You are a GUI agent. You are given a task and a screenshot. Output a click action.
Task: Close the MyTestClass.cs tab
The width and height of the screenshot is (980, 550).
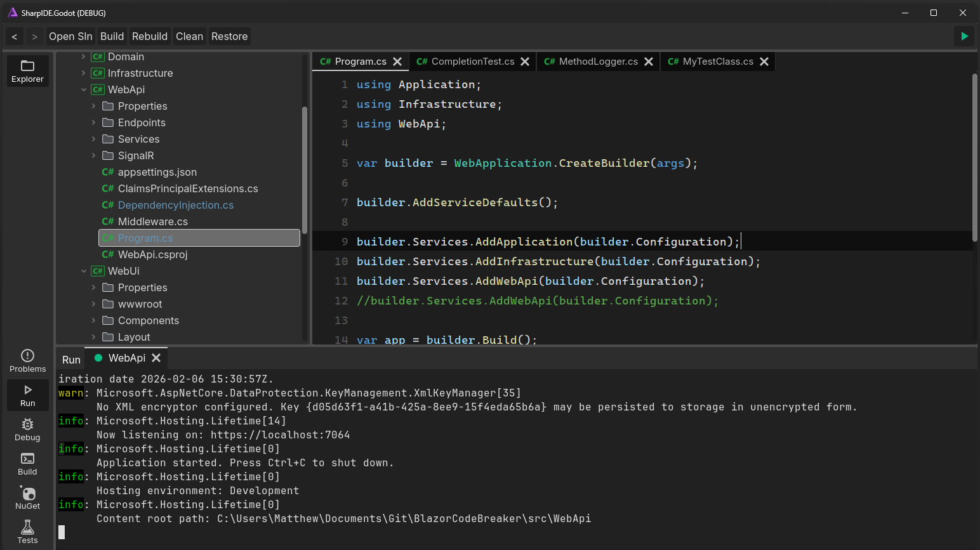pyautogui.click(x=764, y=62)
